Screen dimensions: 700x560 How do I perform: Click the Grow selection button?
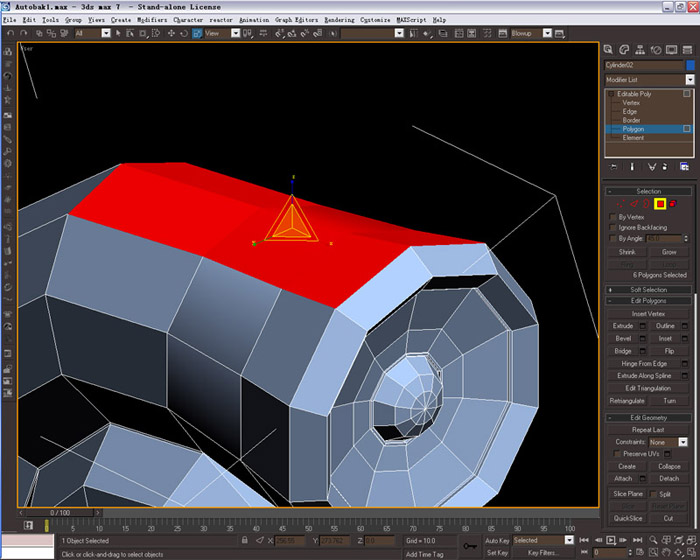pyautogui.click(x=669, y=252)
